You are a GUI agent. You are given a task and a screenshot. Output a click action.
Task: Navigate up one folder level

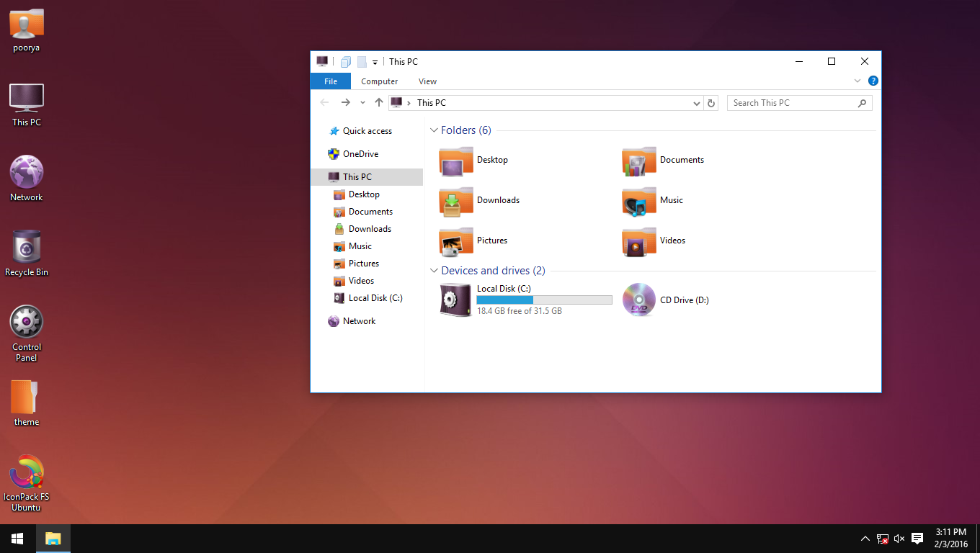click(x=378, y=102)
